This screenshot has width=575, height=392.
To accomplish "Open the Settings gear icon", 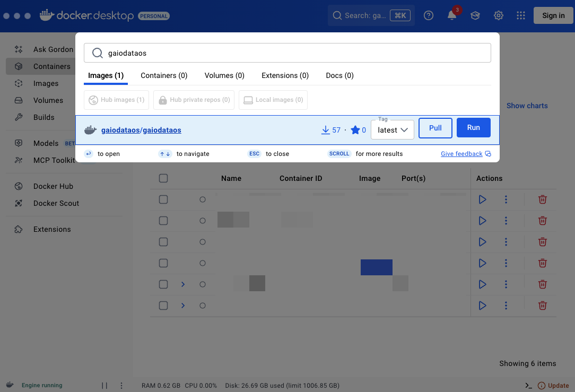I will click(499, 15).
